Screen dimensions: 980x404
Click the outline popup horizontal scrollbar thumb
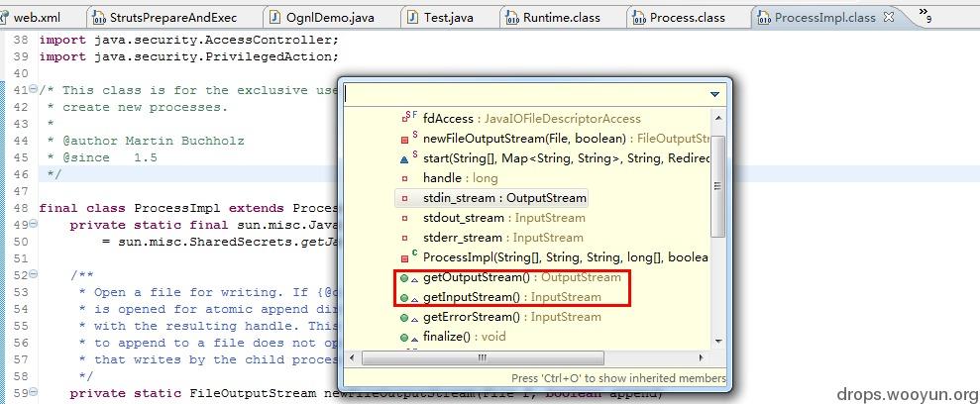pyautogui.click(x=483, y=357)
